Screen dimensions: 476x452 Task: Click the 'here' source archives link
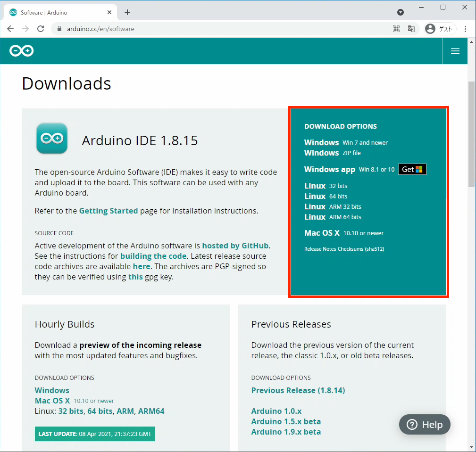pyautogui.click(x=142, y=266)
